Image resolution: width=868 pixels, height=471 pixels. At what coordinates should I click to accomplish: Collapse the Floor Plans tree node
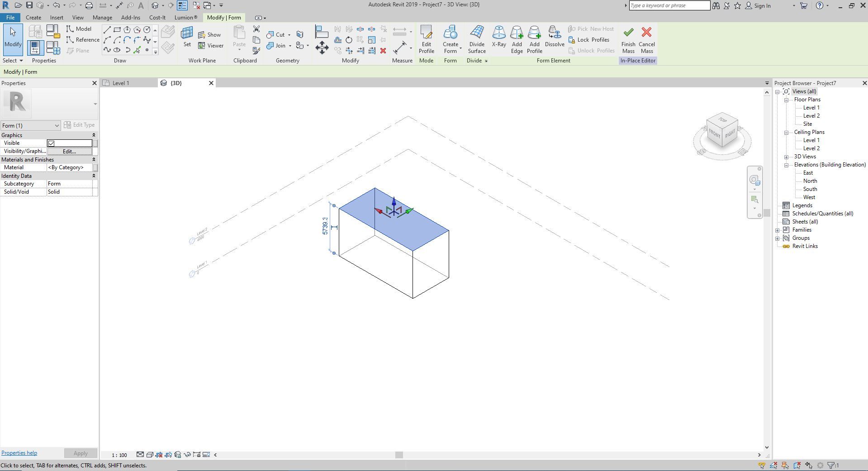coord(787,100)
